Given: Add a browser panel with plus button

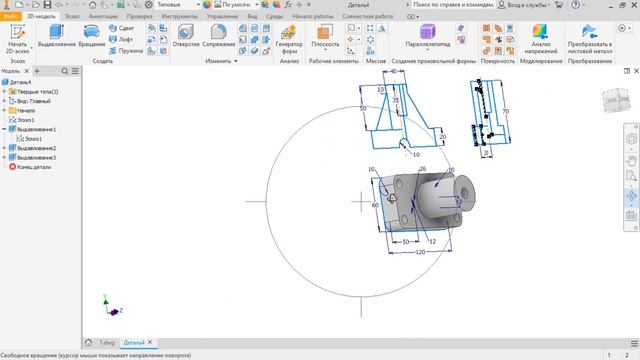Looking at the screenshot, I should click(37, 71).
